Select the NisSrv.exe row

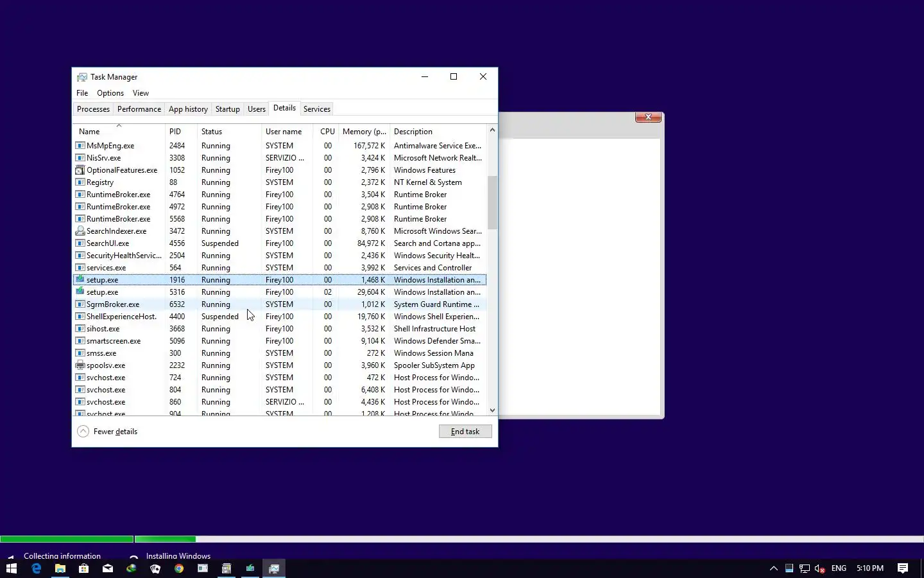tap(280, 158)
